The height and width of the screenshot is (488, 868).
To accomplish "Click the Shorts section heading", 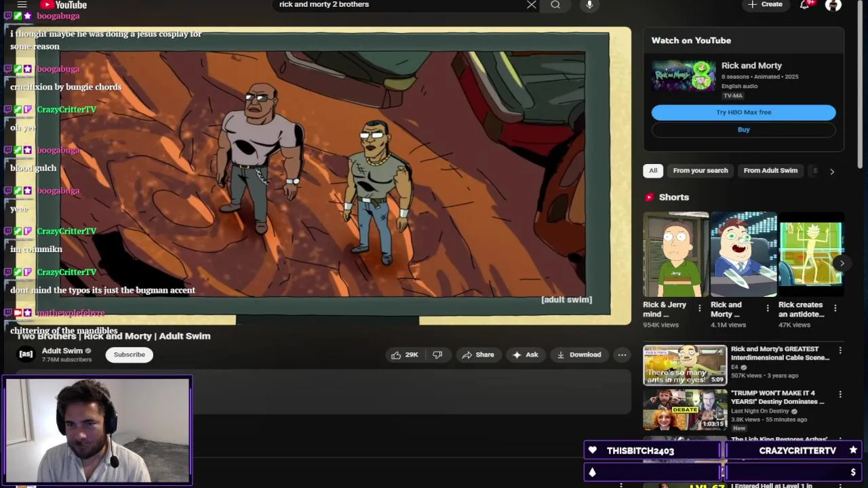I will (673, 197).
